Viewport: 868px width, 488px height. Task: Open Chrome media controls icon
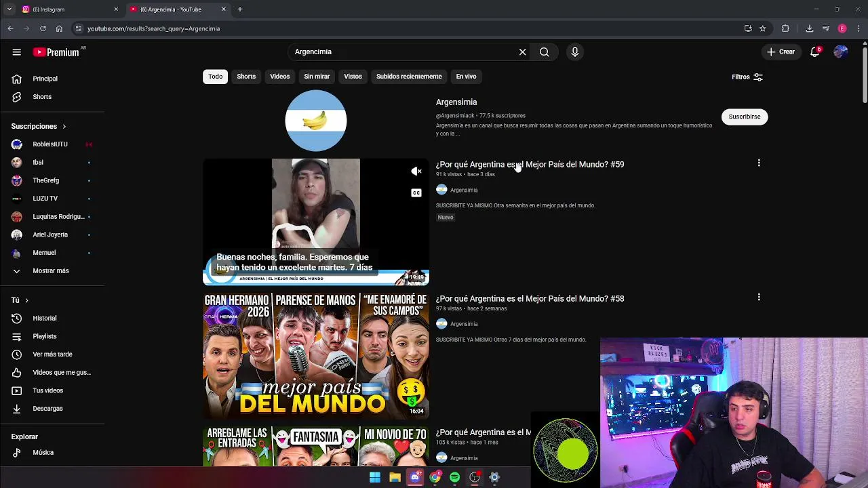tap(825, 28)
